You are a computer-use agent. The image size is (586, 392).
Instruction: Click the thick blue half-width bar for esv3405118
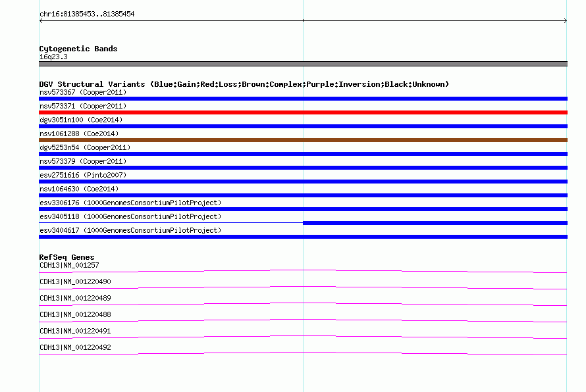coord(435,223)
